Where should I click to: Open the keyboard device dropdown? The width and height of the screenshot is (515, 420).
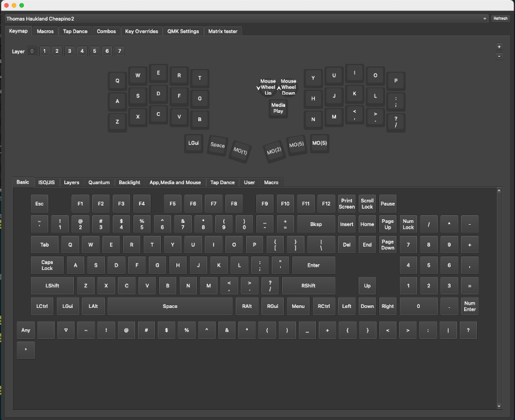click(247, 19)
